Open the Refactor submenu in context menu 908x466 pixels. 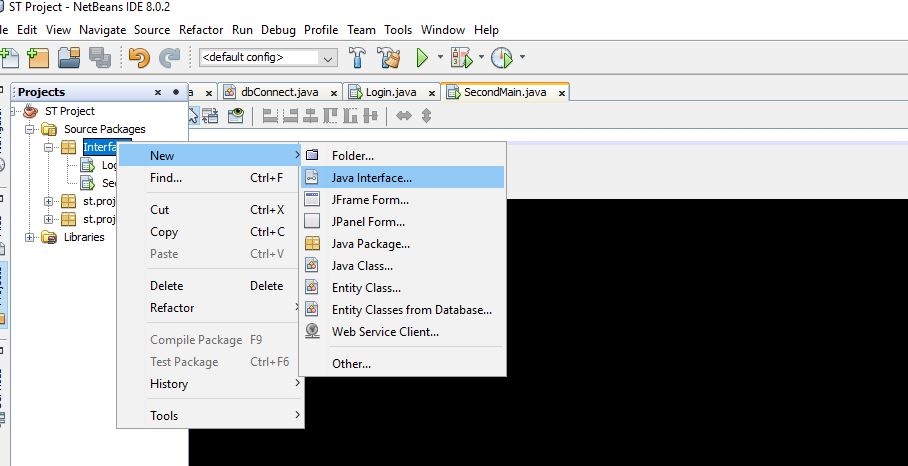click(x=211, y=308)
